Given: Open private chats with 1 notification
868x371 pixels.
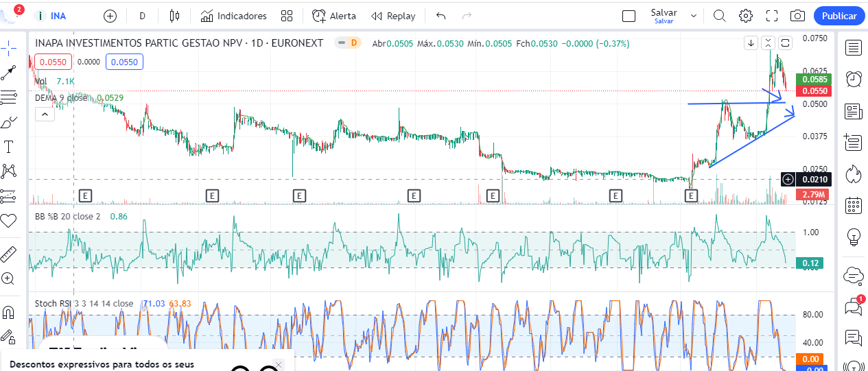Looking at the screenshot, I should (854, 306).
